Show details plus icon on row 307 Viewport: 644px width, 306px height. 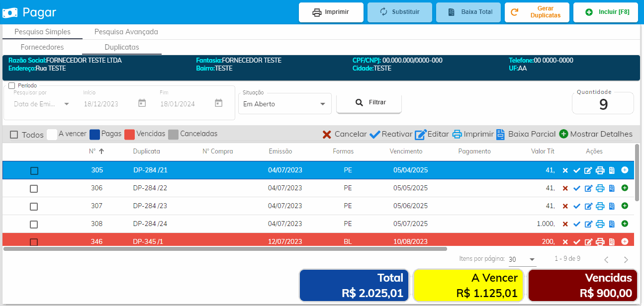pos(625,206)
